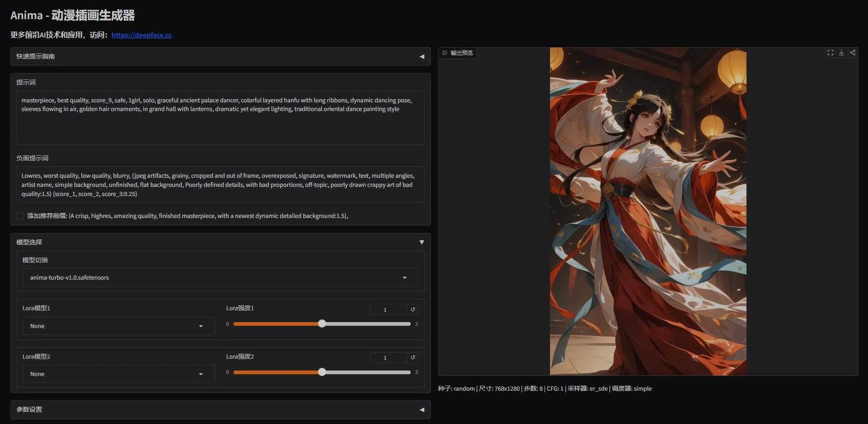The image size is (868, 424).
Task: Expand the 快速提示指南 section
Action: (x=220, y=56)
